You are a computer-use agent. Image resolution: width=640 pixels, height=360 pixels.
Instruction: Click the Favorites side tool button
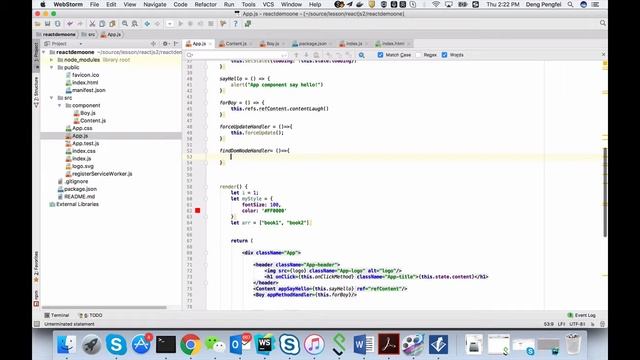(36, 267)
